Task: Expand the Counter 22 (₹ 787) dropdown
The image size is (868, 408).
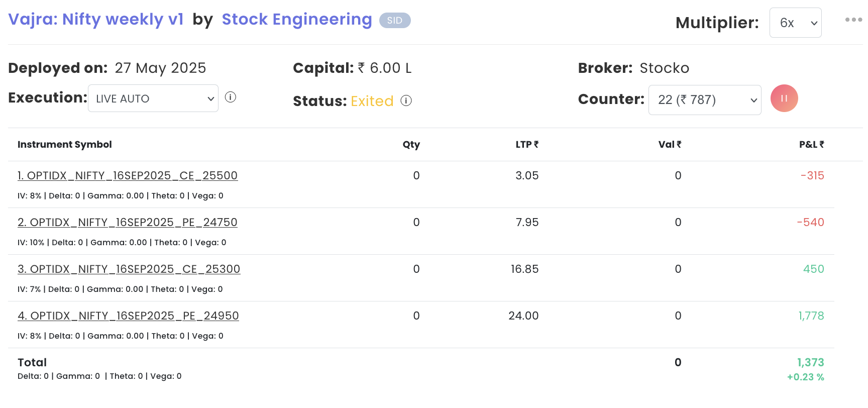Action: (x=704, y=100)
